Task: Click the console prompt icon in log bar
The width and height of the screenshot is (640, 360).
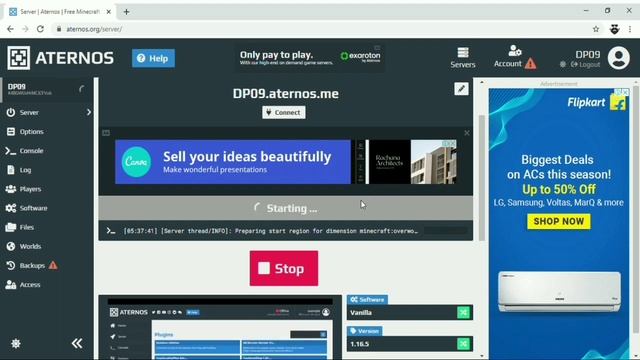Action: 111,231
